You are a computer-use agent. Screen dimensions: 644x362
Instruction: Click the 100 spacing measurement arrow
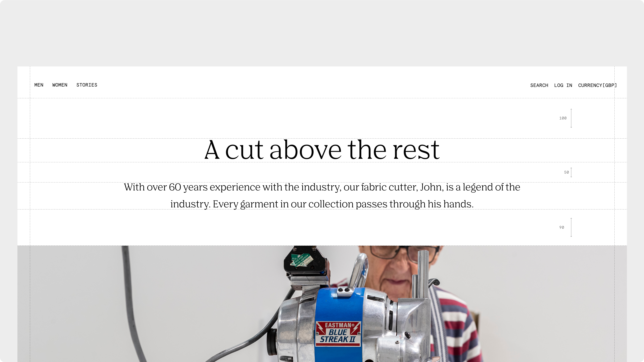(x=571, y=118)
